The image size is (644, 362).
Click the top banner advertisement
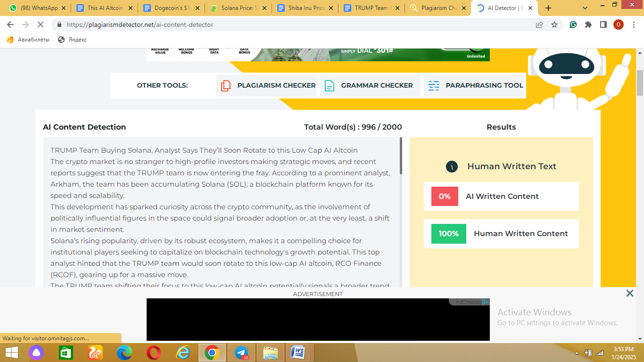pyautogui.click(x=318, y=55)
